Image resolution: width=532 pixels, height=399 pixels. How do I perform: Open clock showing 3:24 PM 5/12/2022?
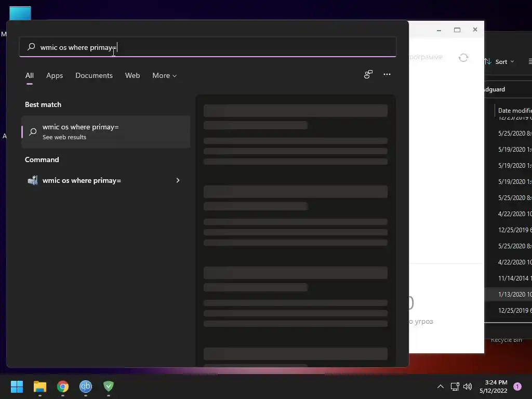pos(494,387)
